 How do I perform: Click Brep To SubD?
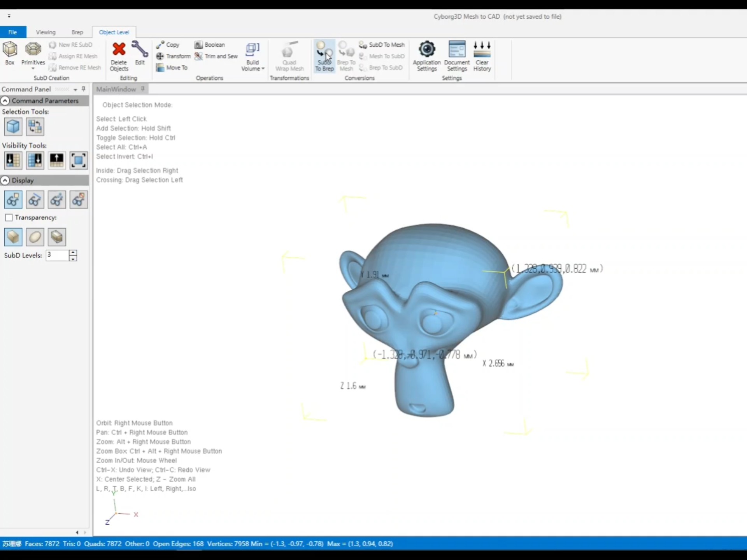coord(381,67)
